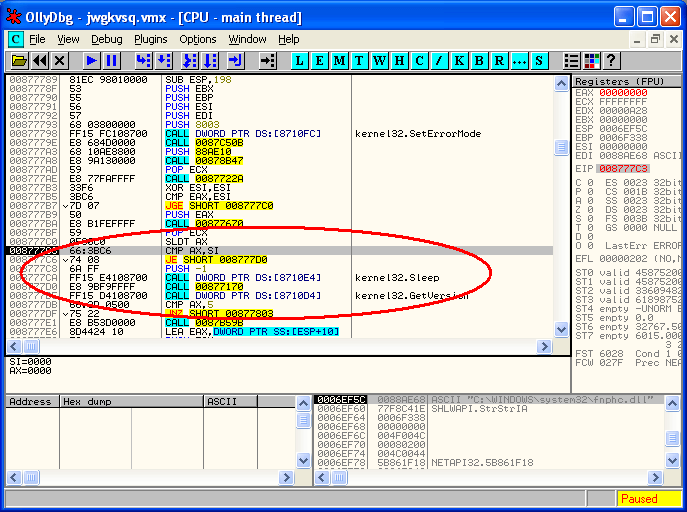This screenshot has height=512, width=687.
Task: Pause execution with the pause icon
Action: point(111,60)
